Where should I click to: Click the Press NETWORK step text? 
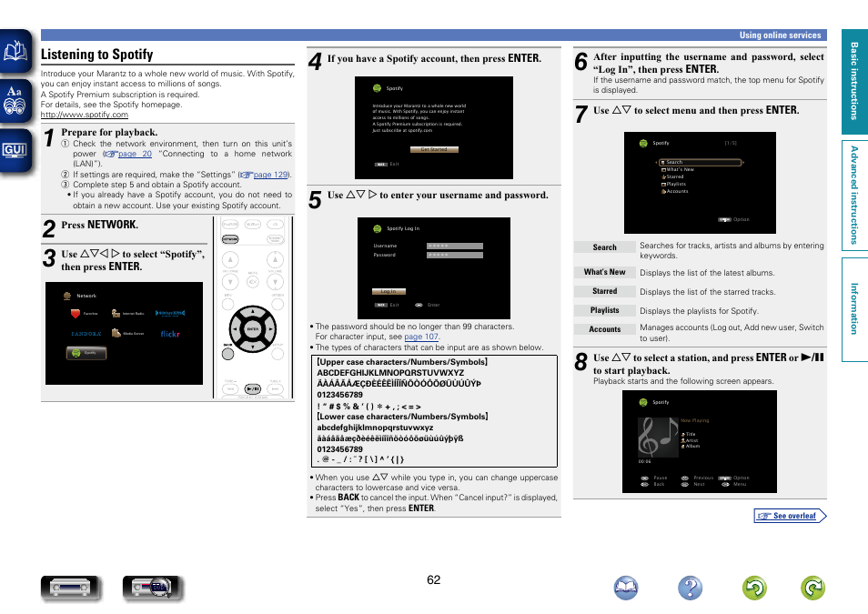coord(100,225)
